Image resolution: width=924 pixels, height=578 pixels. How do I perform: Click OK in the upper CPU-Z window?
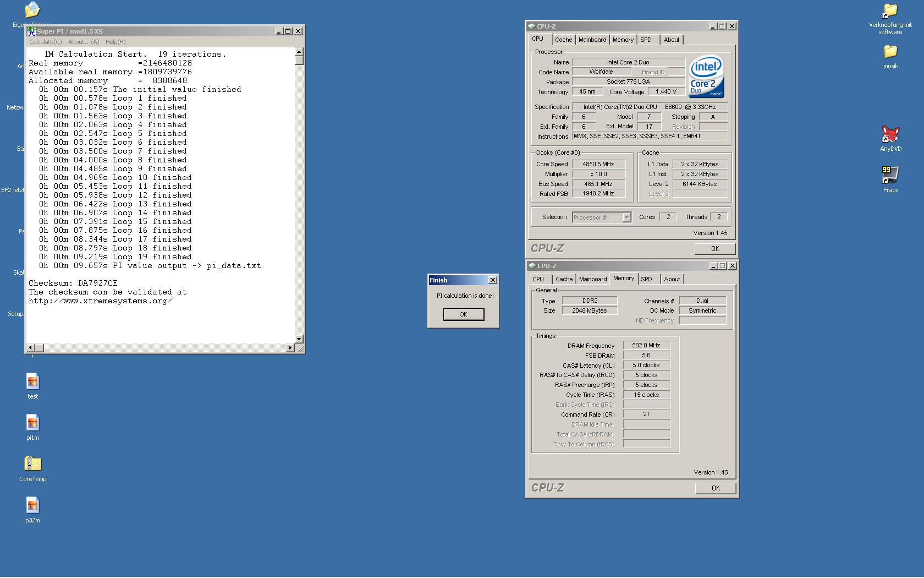point(715,248)
